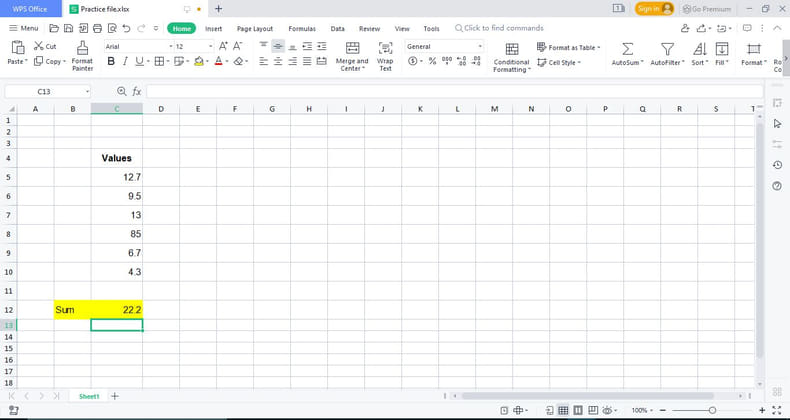Decrease font size with A- icon

(237, 46)
